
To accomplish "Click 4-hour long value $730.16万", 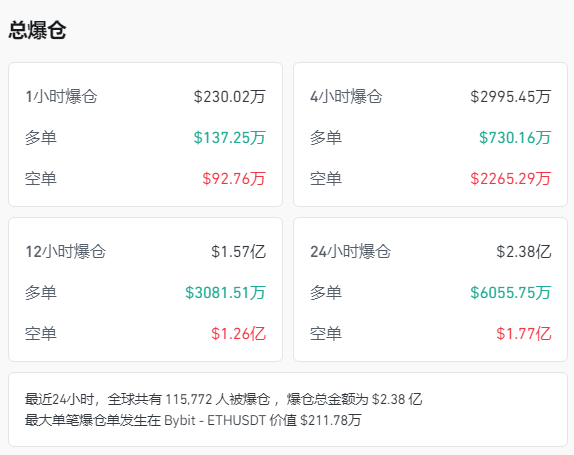I will pyautogui.click(x=515, y=138).
